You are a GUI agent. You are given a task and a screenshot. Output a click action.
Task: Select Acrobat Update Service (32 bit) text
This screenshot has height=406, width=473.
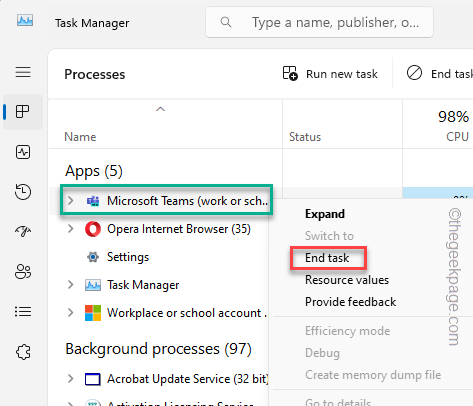tap(188, 379)
